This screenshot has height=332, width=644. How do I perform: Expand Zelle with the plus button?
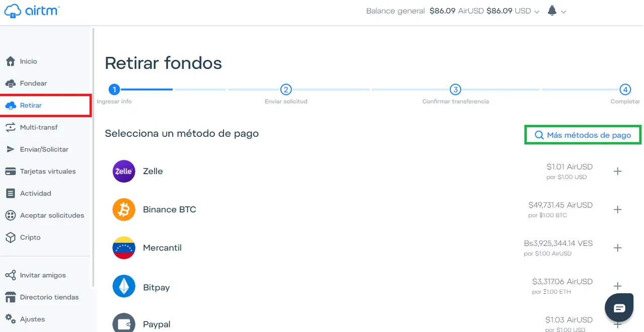(618, 171)
